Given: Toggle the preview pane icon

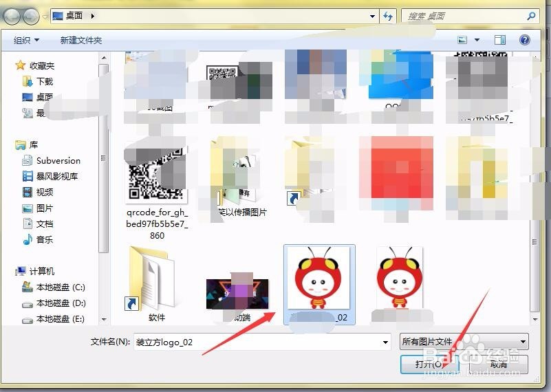Looking at the screenshot, I should pyautogui.click(x=499, y=40).
